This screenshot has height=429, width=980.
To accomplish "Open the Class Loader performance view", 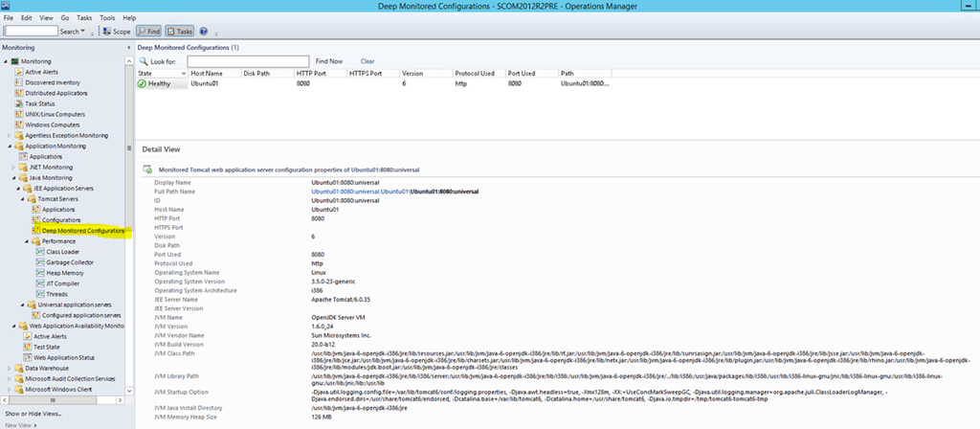I will click(x=62, y=252).
